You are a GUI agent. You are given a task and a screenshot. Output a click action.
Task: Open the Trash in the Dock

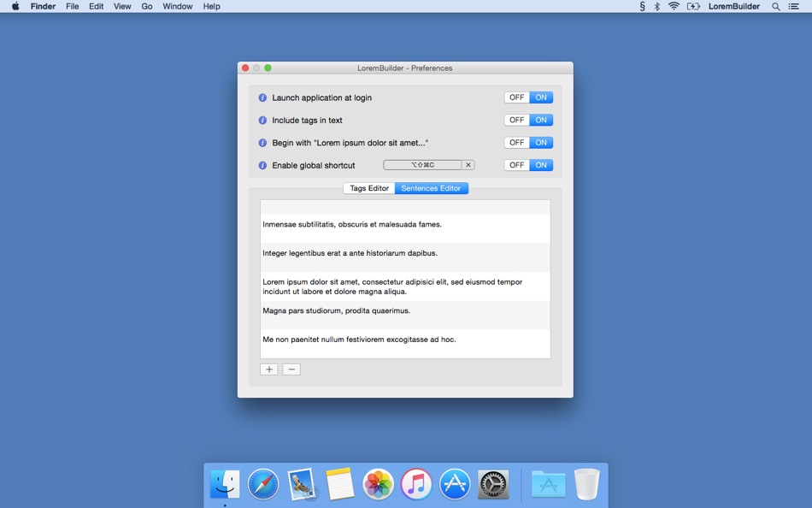(586, 483)
